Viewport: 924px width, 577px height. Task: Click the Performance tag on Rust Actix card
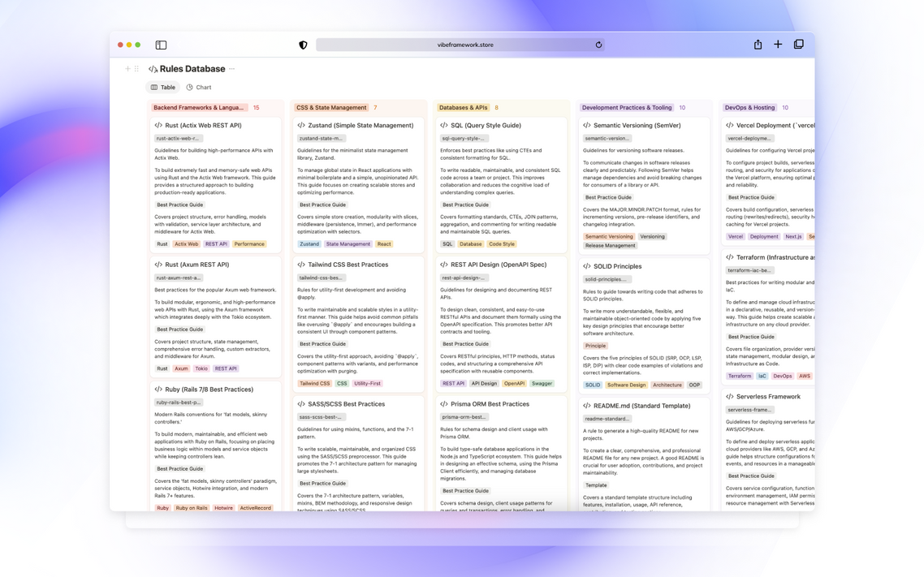249,244
